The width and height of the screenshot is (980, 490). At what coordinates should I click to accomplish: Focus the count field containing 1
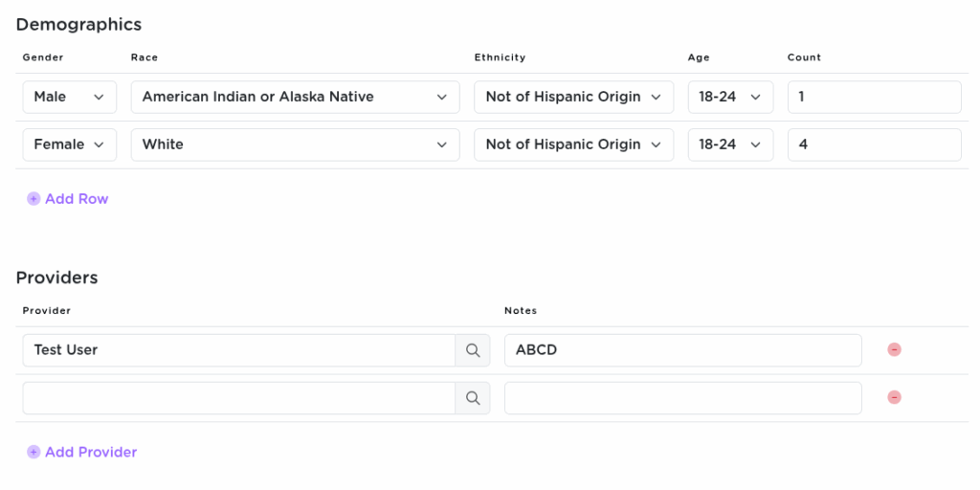[x=875, y=97]
